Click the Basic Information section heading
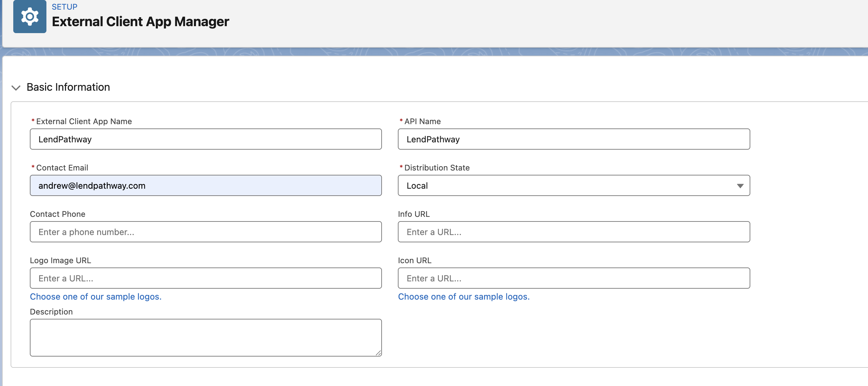The height and width of the screenshot is (386, 868). (68, 87)
